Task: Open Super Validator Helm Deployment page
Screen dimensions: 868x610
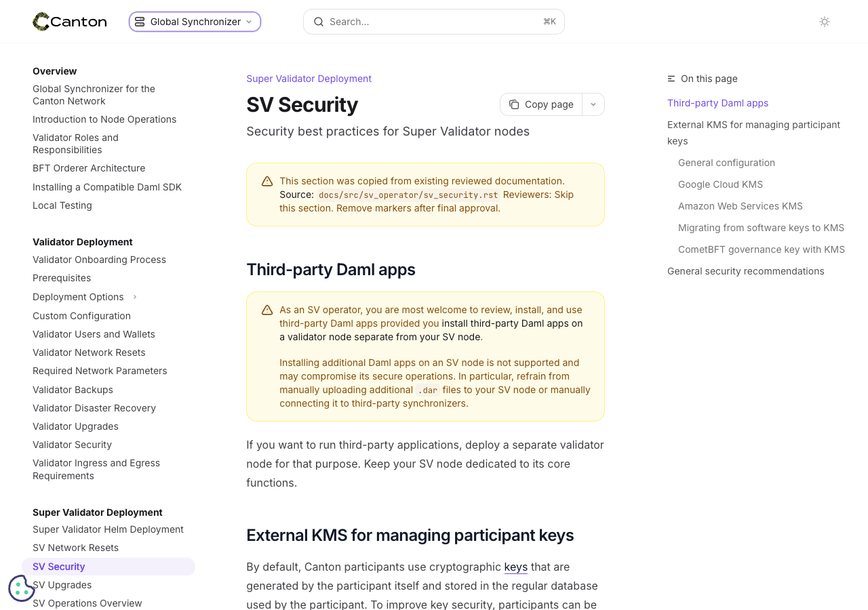Action: 108,529
